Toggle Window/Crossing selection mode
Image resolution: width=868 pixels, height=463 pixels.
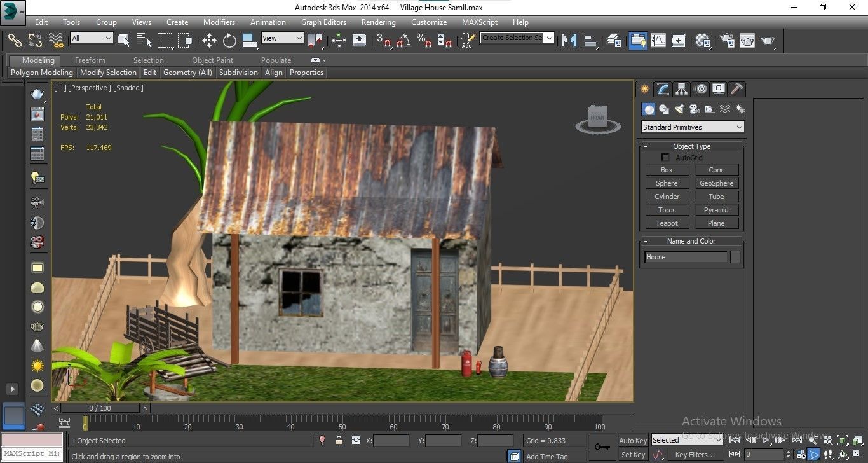186,40
